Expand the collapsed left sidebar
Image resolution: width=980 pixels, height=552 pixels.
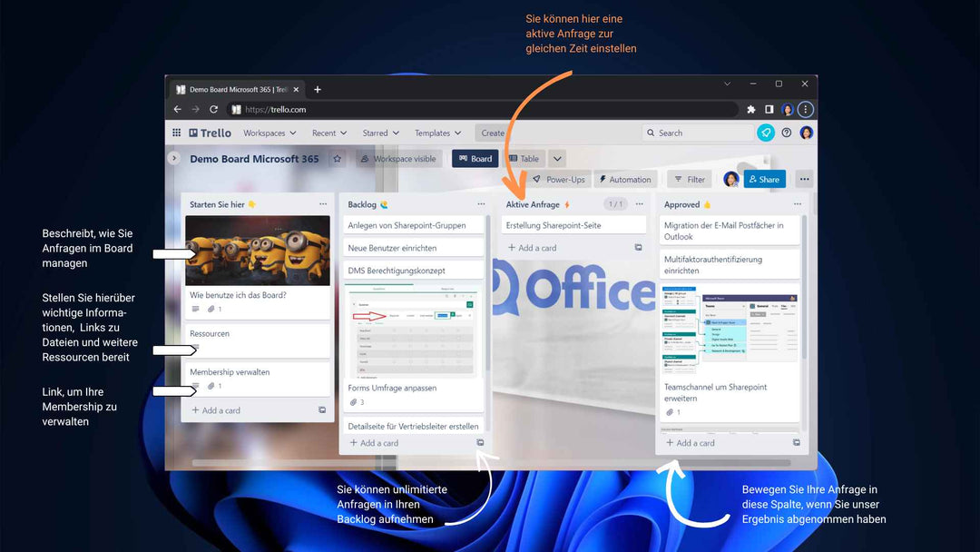174,158
